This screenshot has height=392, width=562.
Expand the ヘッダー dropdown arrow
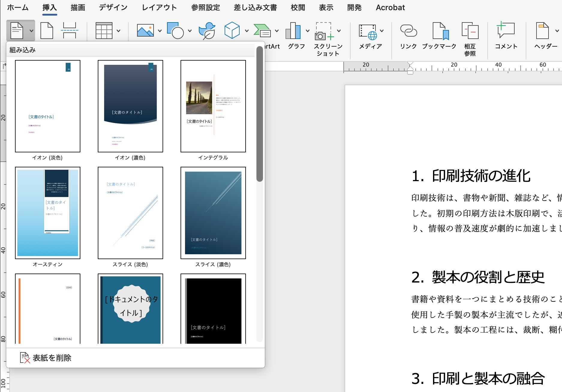[x=557, y=31]
